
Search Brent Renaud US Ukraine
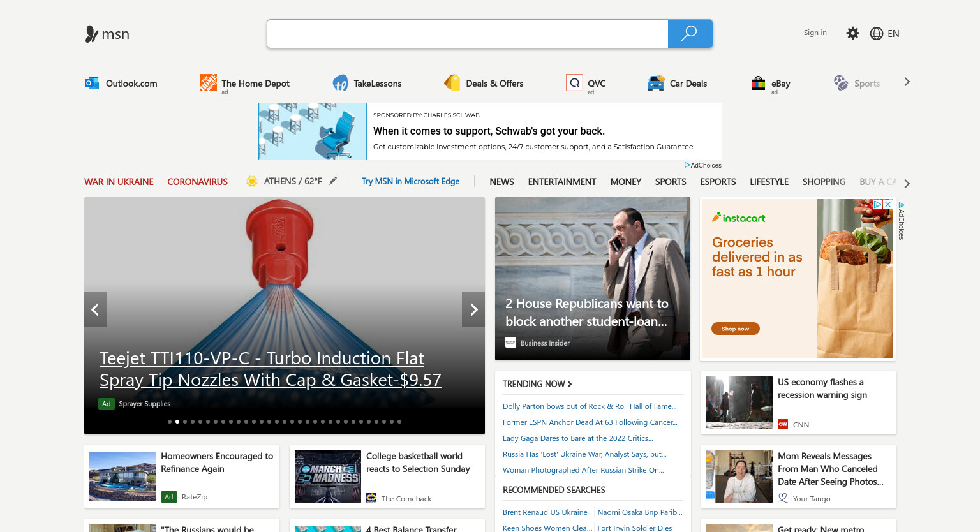pos(545,512)
